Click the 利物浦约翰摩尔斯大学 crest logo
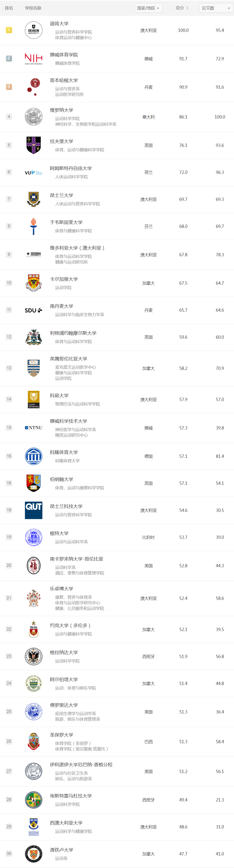 (34, 337)
